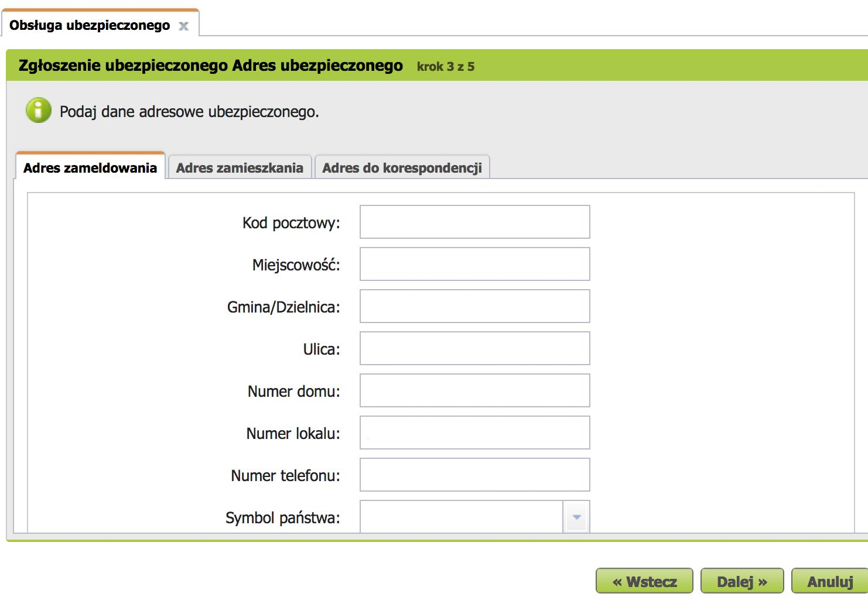Switch to Adres zamieszkania tab

(240, 168)
